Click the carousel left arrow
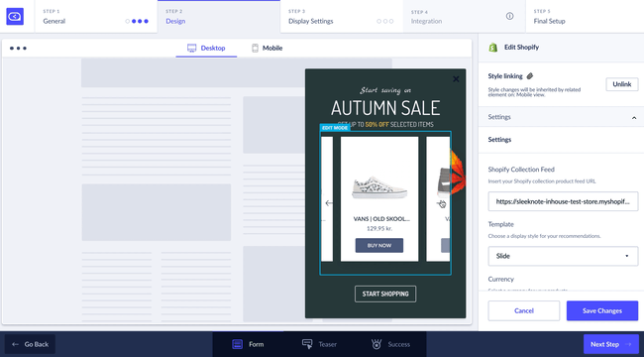 329,202
